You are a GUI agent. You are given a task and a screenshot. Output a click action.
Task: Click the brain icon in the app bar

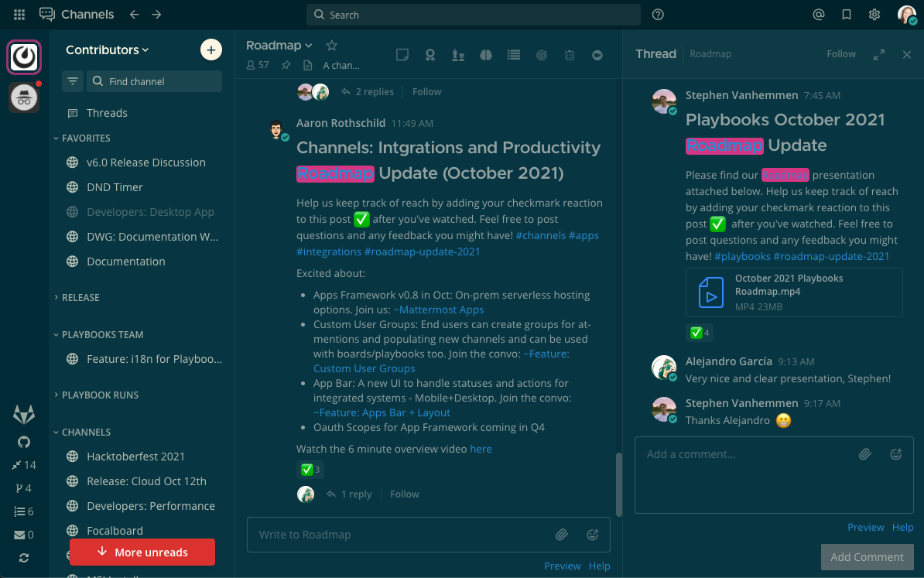click(485, 55)
